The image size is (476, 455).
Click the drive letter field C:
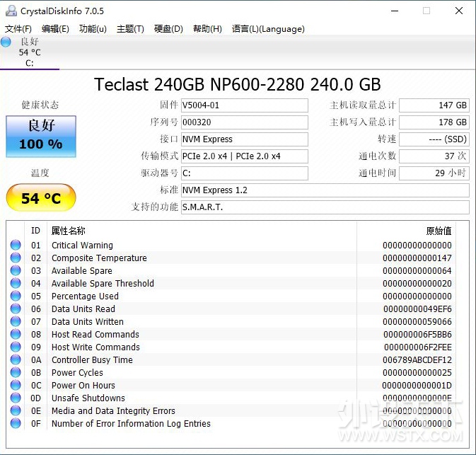(245, 173)
